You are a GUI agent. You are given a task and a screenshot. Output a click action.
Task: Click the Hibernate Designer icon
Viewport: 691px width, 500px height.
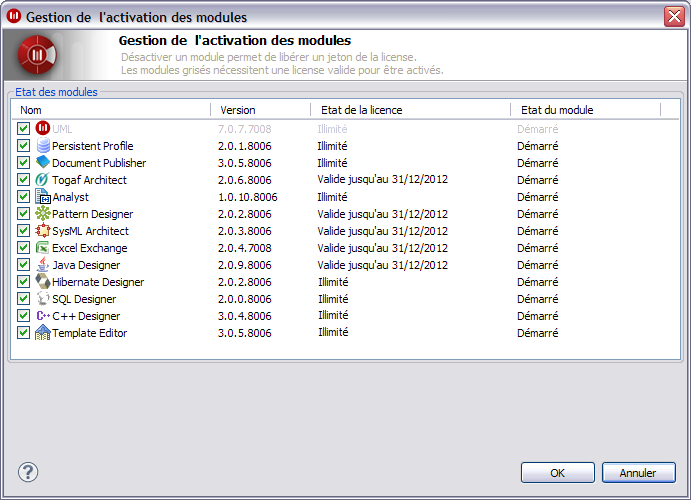(43, 281)
